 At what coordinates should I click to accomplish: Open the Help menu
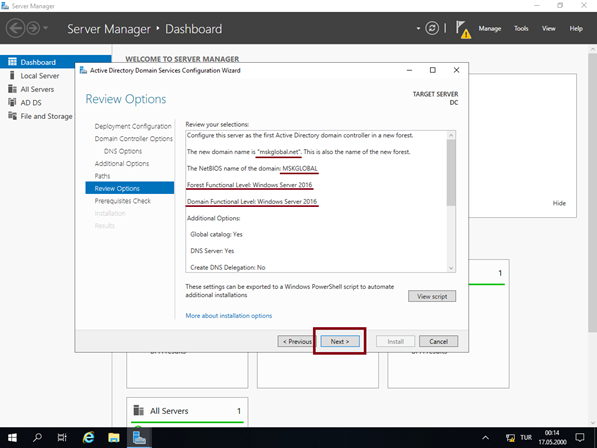coord(576,29)
